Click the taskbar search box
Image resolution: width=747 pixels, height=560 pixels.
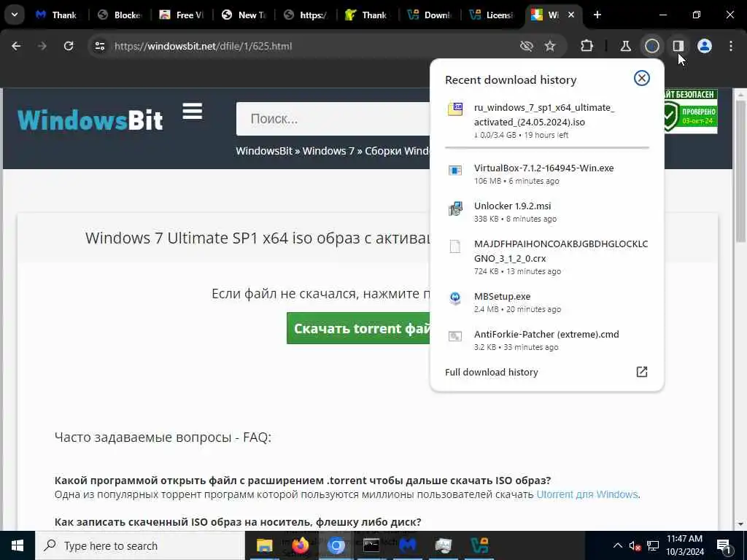pyautogui.click(x=140, y=545)
